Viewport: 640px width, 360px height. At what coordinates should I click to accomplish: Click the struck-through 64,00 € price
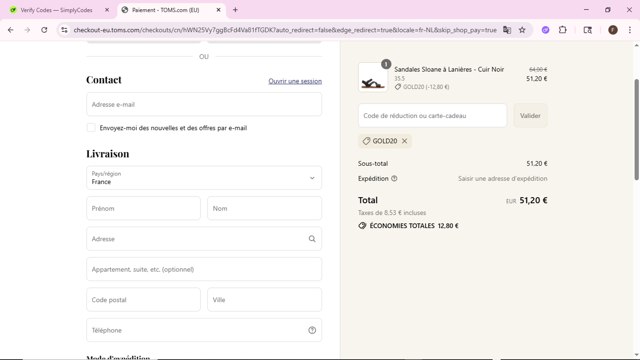[538, 69]
